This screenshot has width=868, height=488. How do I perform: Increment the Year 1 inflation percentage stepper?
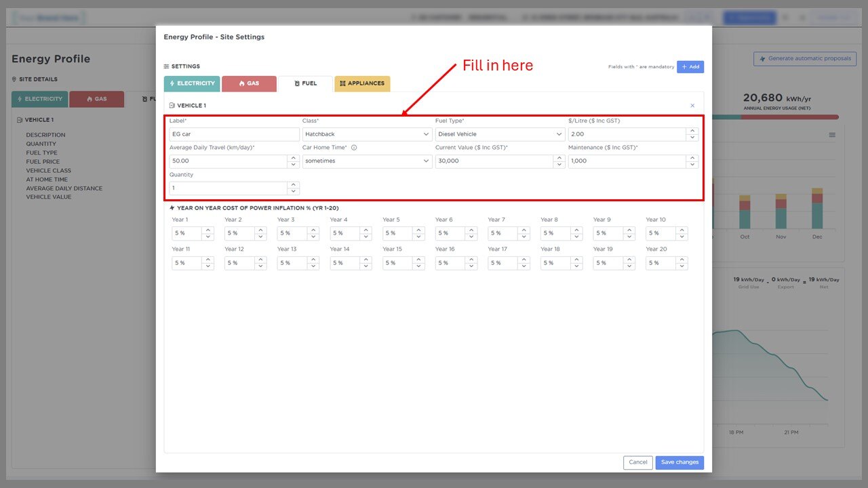coord(208,230)
